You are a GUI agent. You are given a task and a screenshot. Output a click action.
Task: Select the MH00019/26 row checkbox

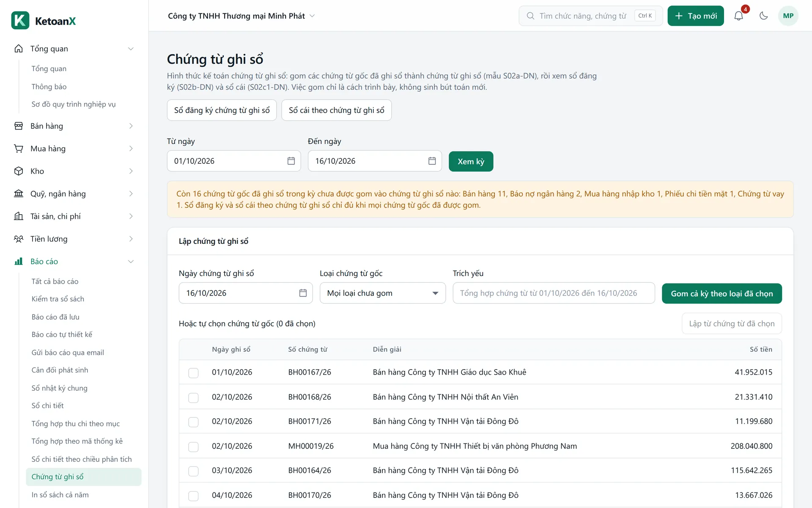click(x=193, y=447)
